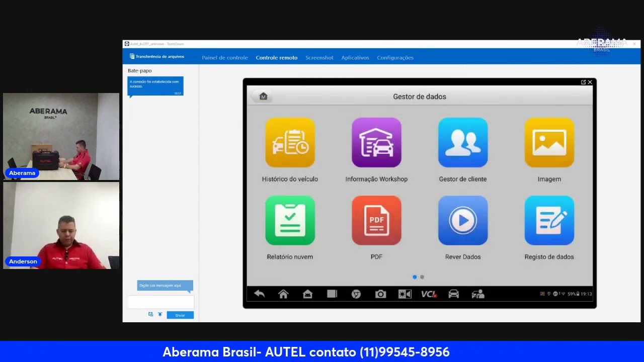
Task: Tap the car-with-person service shortcut icon
Action: point(478,294)
